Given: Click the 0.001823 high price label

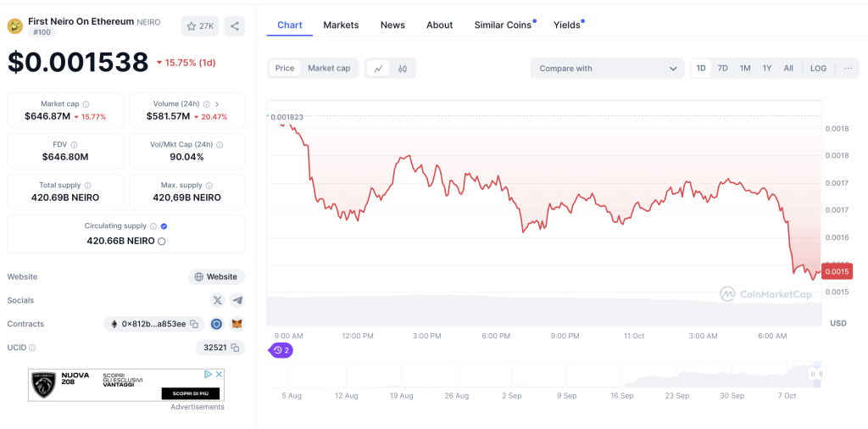Looking at the screenshot, I should click(287, 116).
